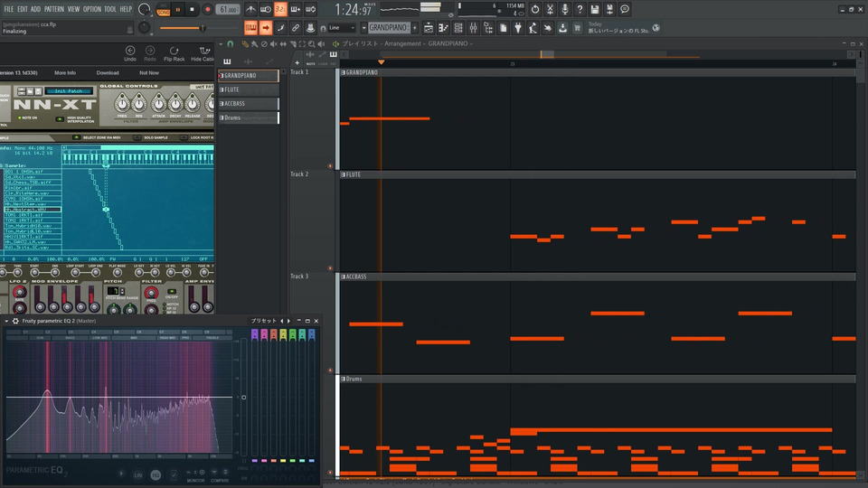Screen dimensions: 868x488
Task: Open the playlist options menu arrow
Action: (x=221, y=43)
